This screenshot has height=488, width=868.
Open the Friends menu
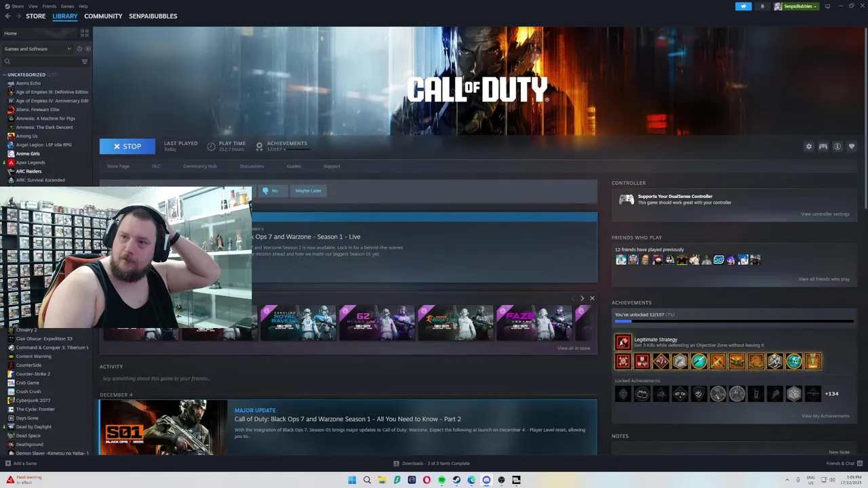pos(50,6)
